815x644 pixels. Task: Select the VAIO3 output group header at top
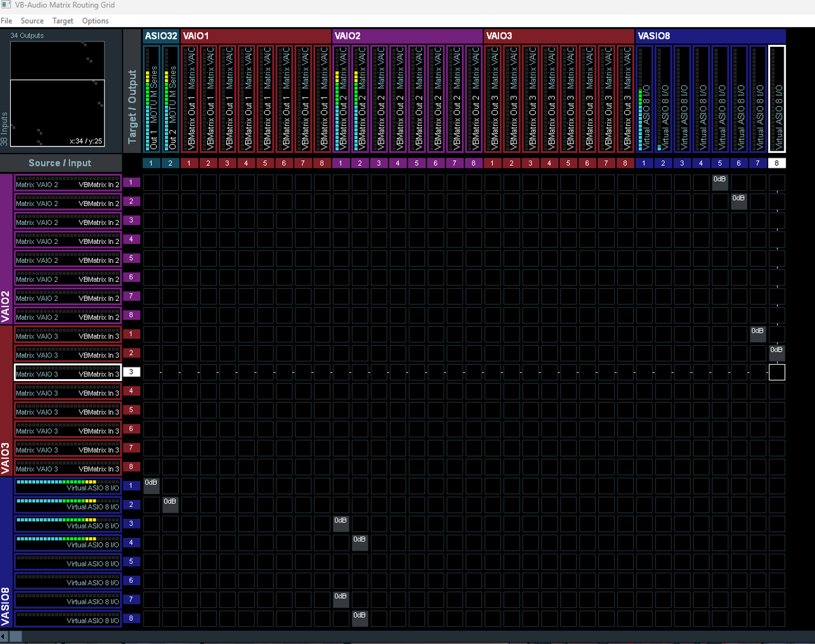pos(560,36)
